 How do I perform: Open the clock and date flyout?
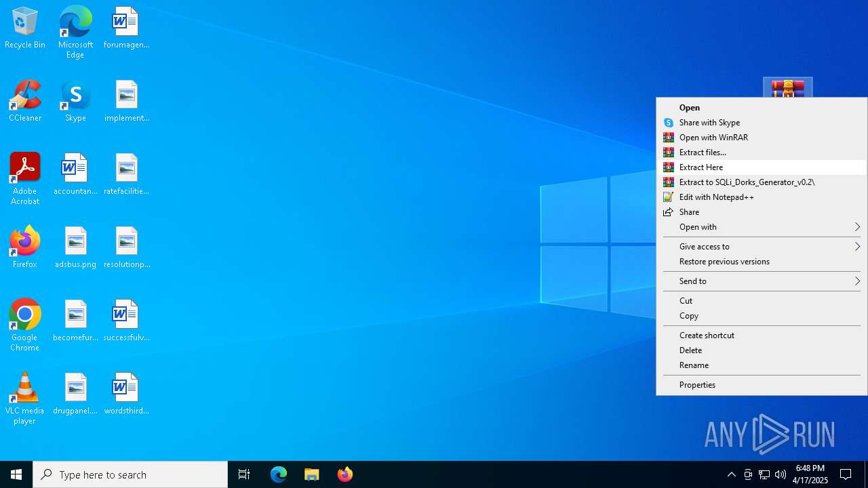tap(811, 474)
